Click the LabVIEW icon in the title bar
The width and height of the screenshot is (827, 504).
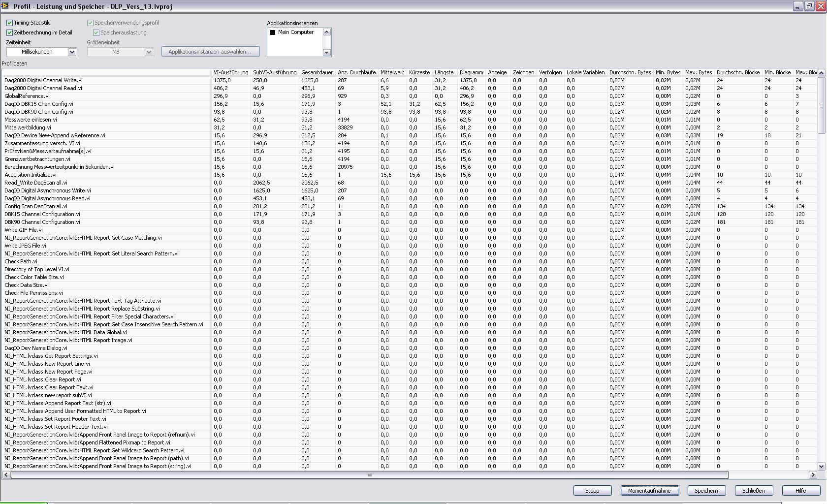5,6
